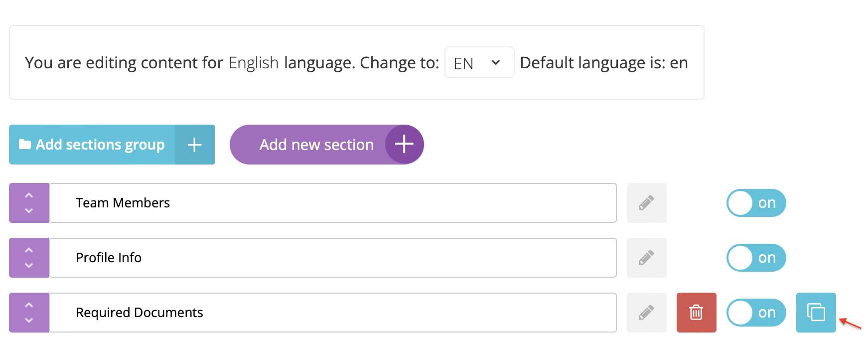Move Team Members down with chevron arrow
868x342 pixels.
pyautogui.click(x=29, y=211)
